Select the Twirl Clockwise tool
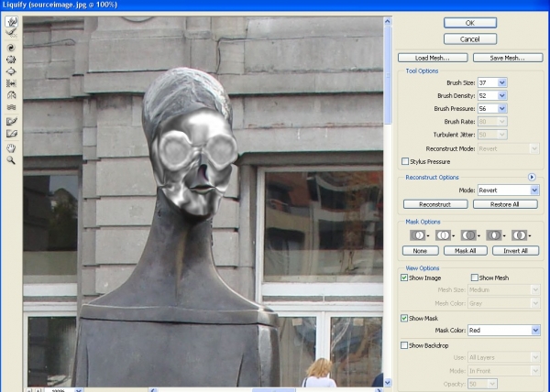 coord(11,48)
